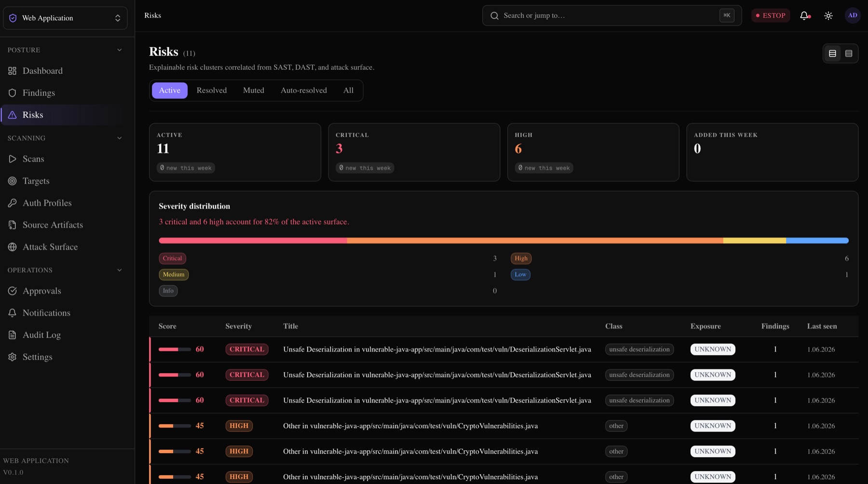This screenshot has height=484, width=868.
Task: Click the Settings gear icon
Action: click(13, 357)
